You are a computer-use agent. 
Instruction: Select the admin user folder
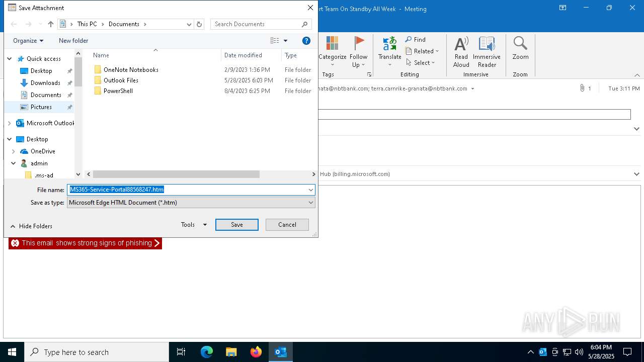(x=39, y=163)
